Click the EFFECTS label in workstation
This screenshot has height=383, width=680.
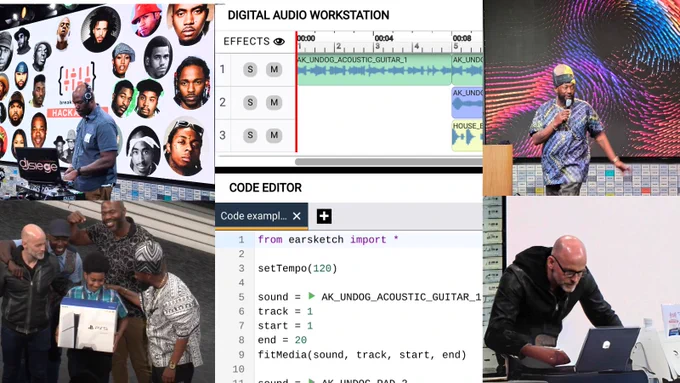246,41
